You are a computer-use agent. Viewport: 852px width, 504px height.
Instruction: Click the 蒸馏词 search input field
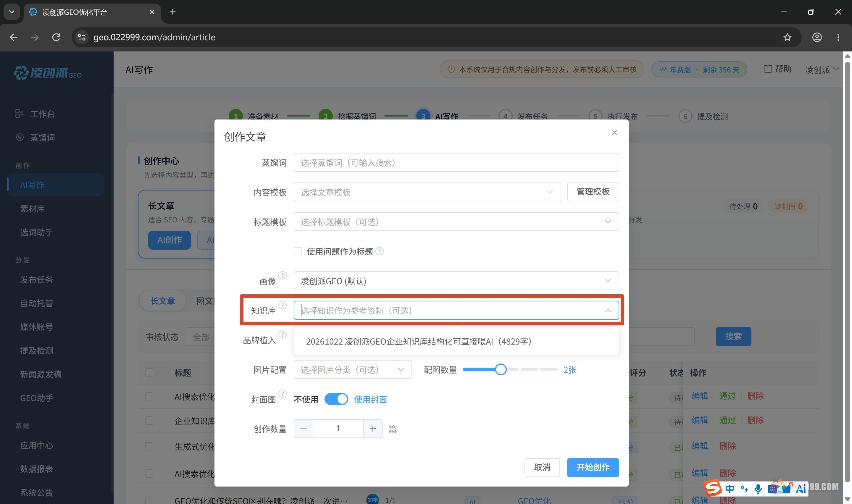(x=456, y=163)
